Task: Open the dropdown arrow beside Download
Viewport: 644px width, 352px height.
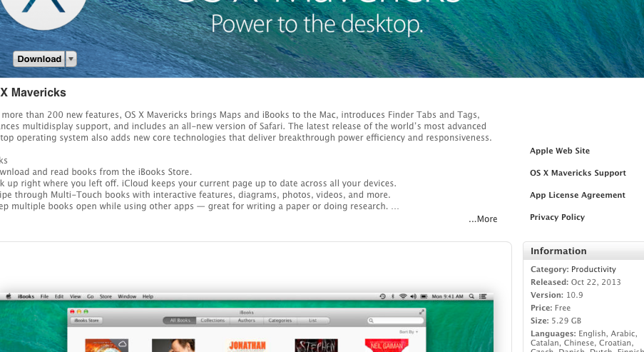Action: tap(71, 59)
